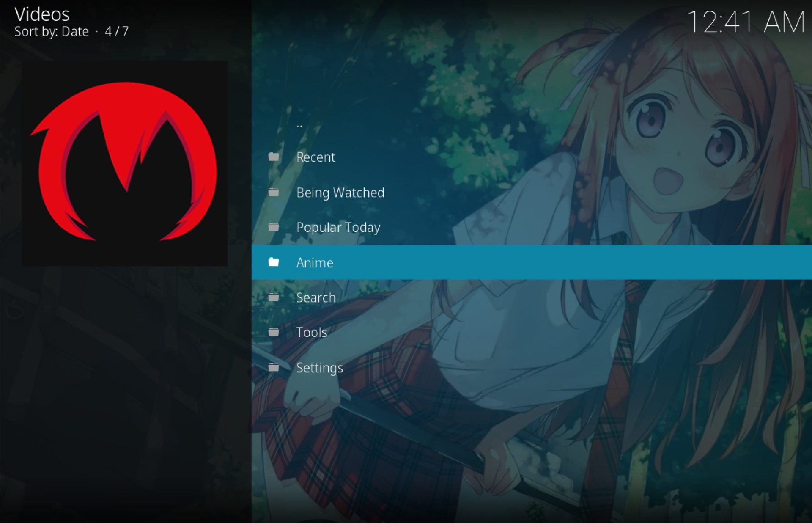Image resolution: width=812 pixels, height=523 pixels.
Task: Click the 'Videos' heading
Action: pyautogui.click(x=42, y=14)
